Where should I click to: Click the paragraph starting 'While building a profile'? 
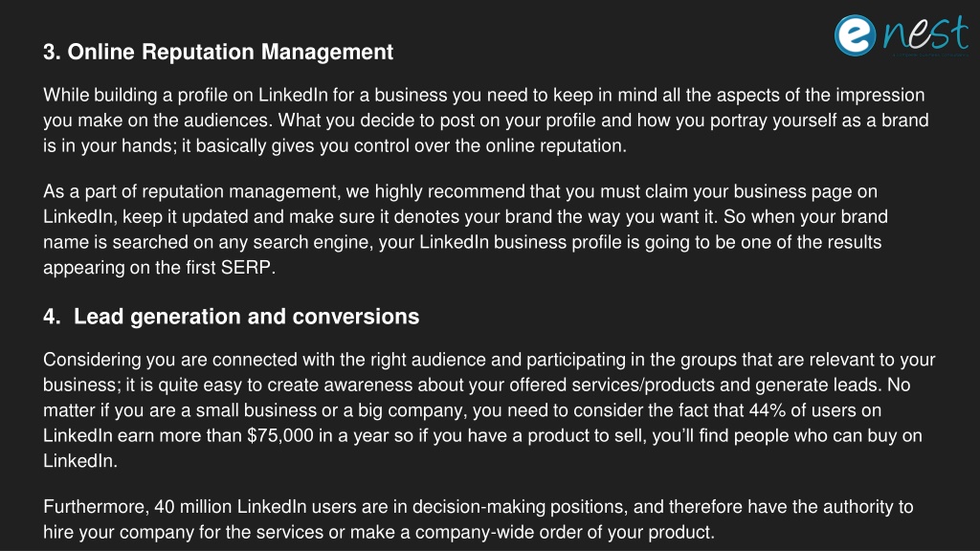pyautogui.click(x=485, y=120)
